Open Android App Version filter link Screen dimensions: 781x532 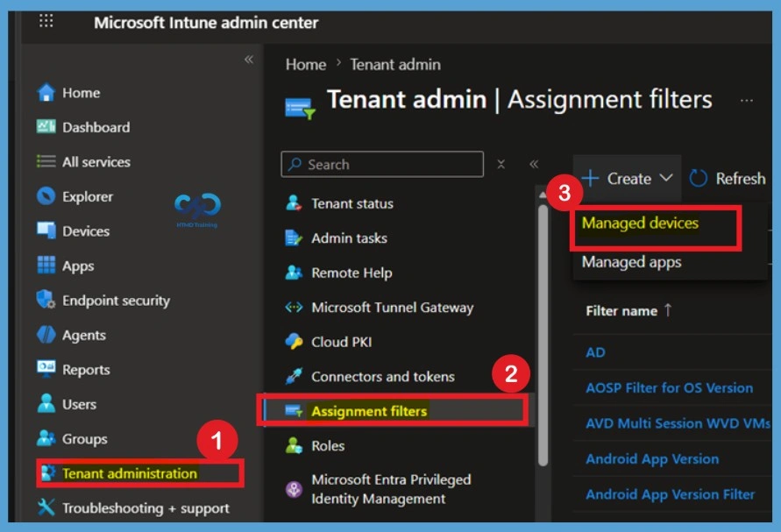click(652, 458)
